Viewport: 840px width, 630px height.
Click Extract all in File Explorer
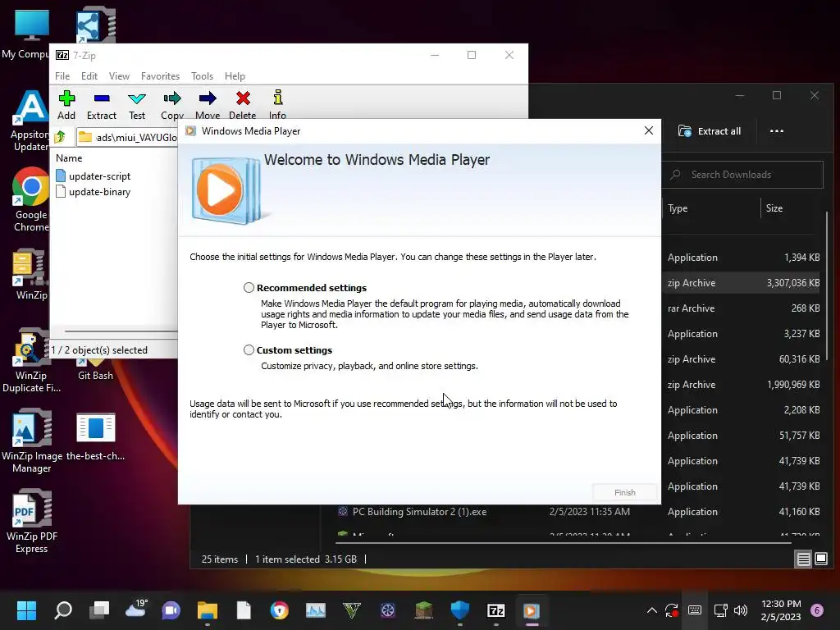[x=710, y=131]
